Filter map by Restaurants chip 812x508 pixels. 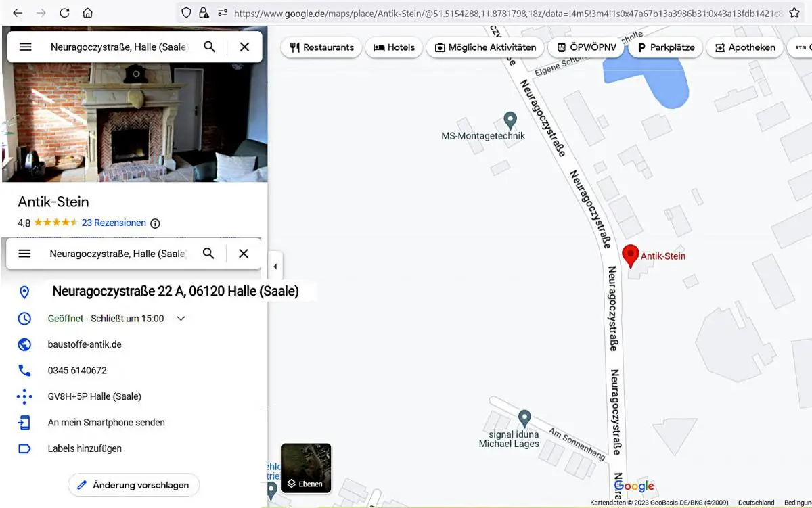[x=321, y=47]
